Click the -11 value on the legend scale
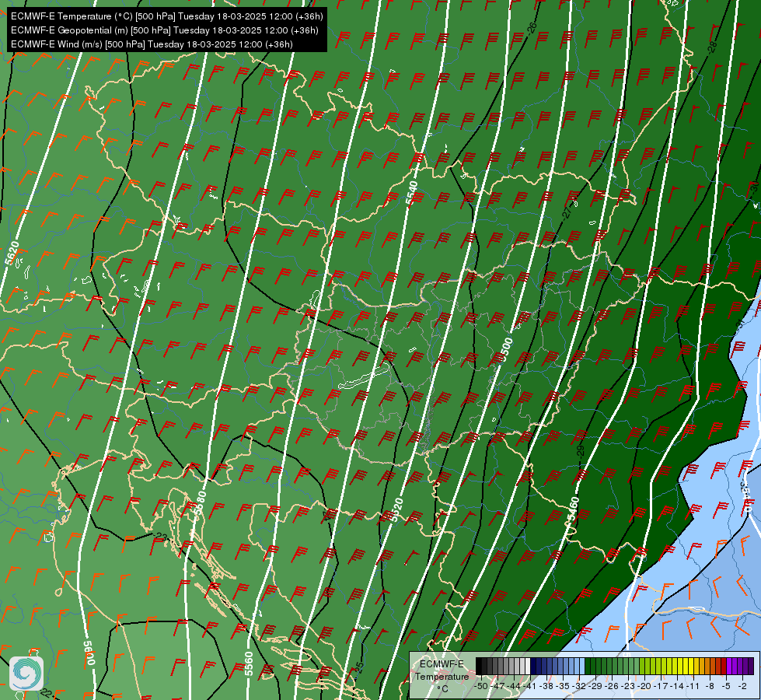Screen dimensions: 761x700 coord(694,686)
